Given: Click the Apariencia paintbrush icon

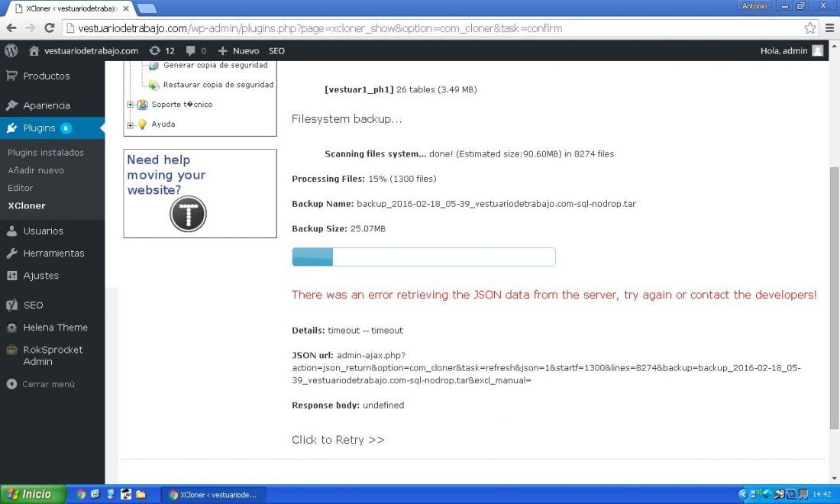Looking at the screenshot, I should pyautogui.click(x=11, y=105).
